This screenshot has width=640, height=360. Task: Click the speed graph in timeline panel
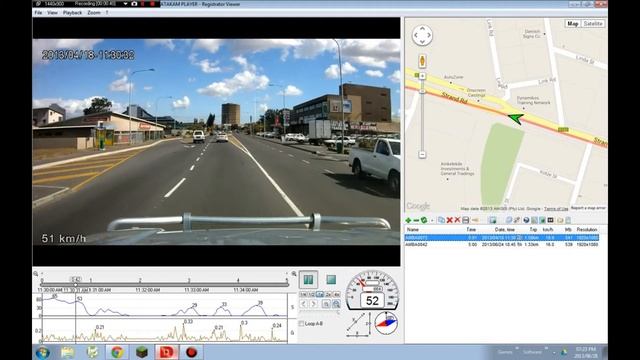pos(164,306)
